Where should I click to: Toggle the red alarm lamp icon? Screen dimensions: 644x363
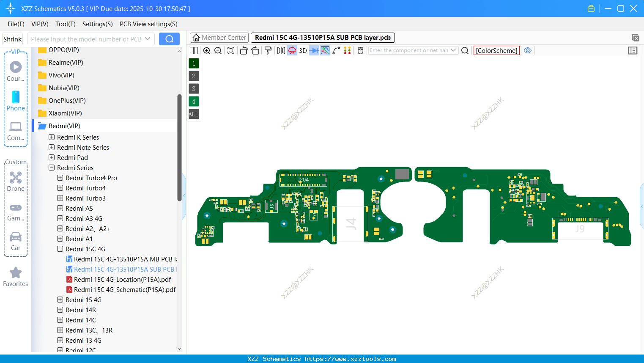(292, 51)
